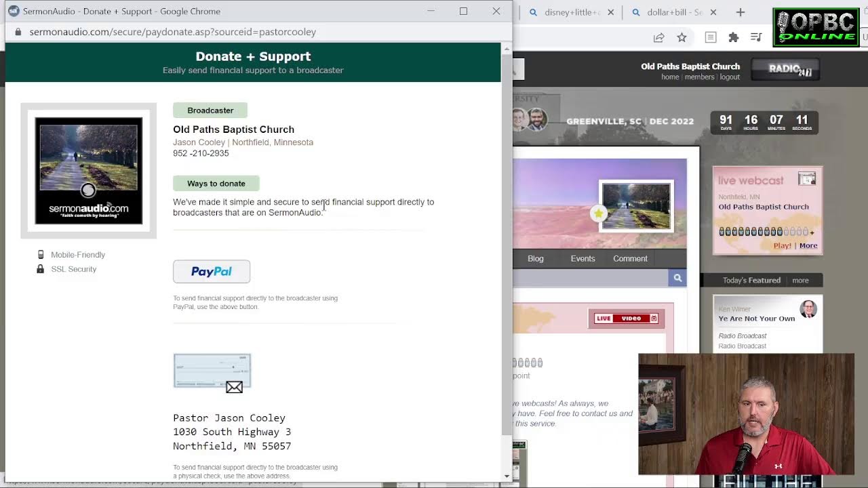The height and width of the screenshot is (488, 868).
Task: Click the yellow star favorite badge
Action: tap(598, 213)
